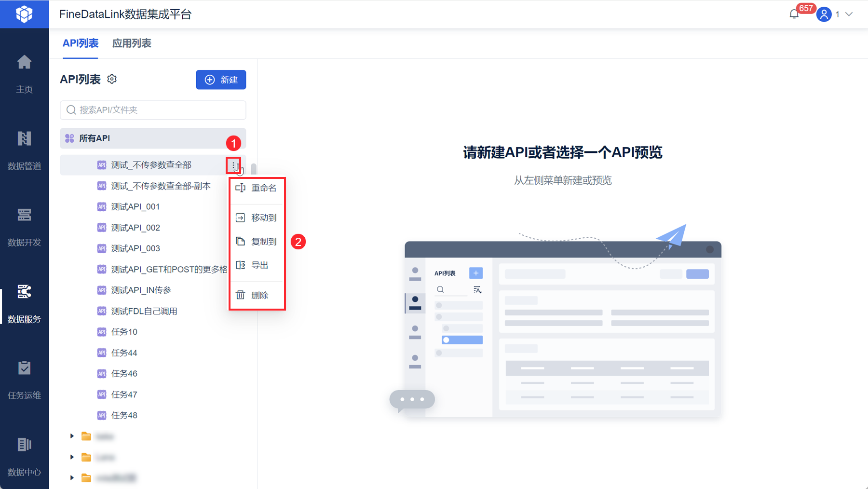Screen dimensions: 868x489
Task: Expand the third blurred folder
Action: pos(72,477)
